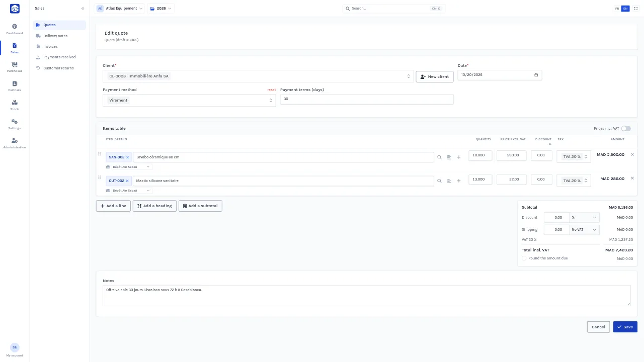Click the New client button
The height and width of the screenshot is (362, 644).
pyautogui.click(x=435, y=76)
